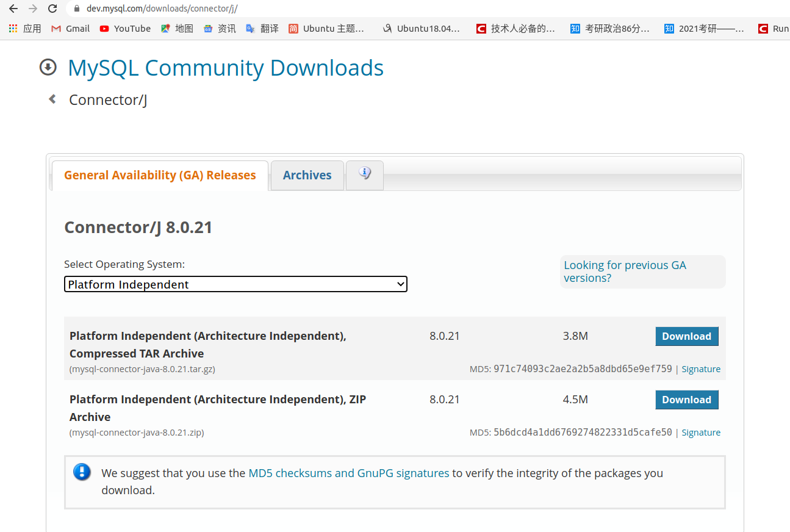View site security via lock icon
This screenshot has height=532, width=790.
[x=76, y=9]
